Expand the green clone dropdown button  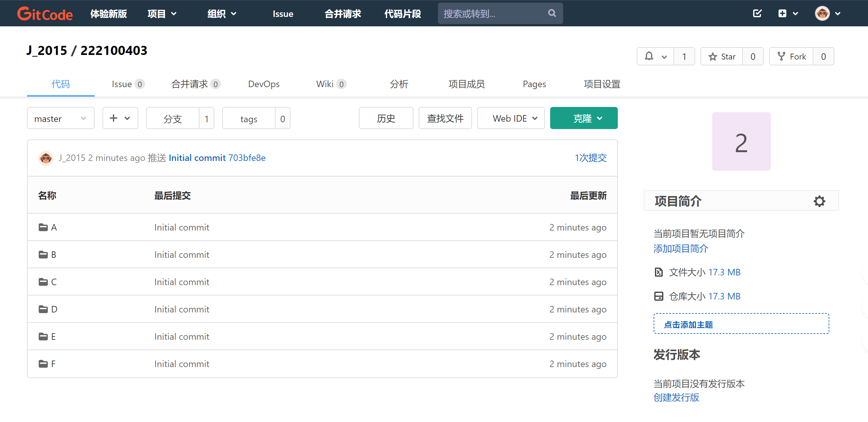click(x=584, y=119)
